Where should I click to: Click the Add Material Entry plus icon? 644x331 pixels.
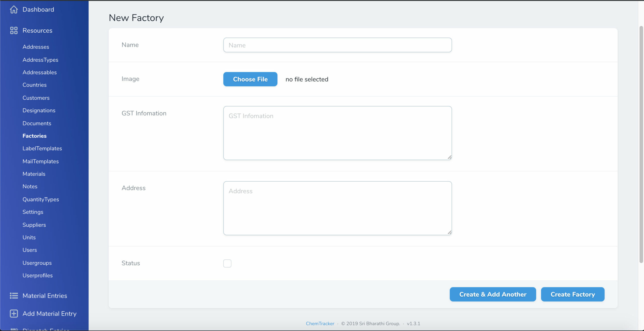14,313
